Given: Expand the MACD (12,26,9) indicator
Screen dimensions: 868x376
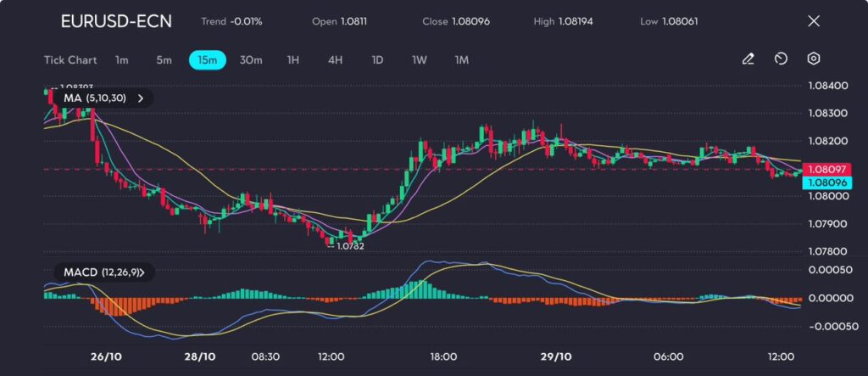Looking at the screenshot, I should tap(142, 272).
